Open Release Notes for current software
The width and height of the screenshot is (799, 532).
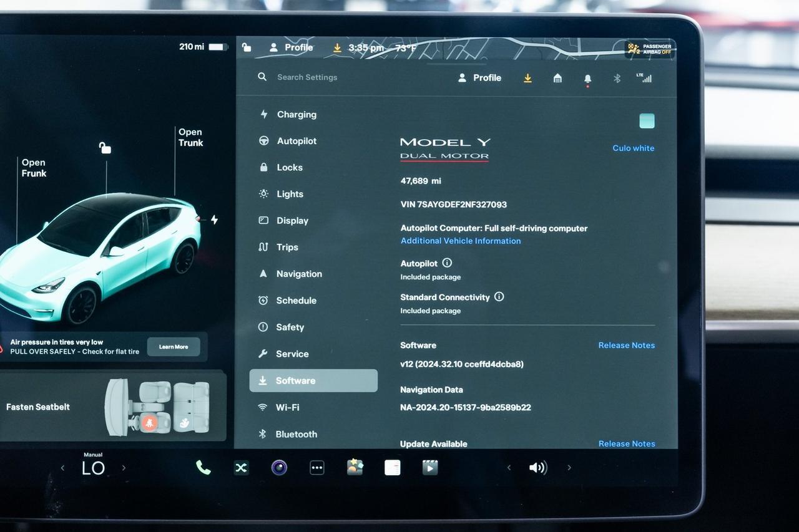pyautogui.click(x=627, y=346)
